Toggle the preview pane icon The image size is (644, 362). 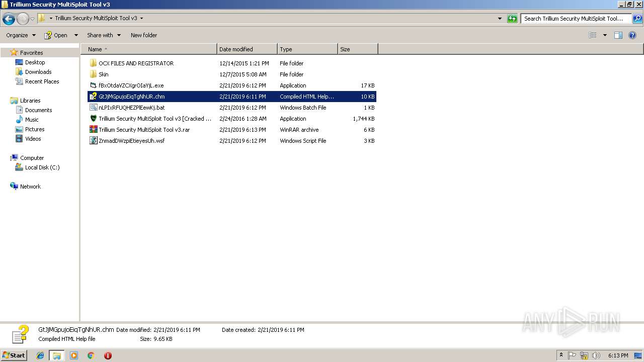pos(618,35)
